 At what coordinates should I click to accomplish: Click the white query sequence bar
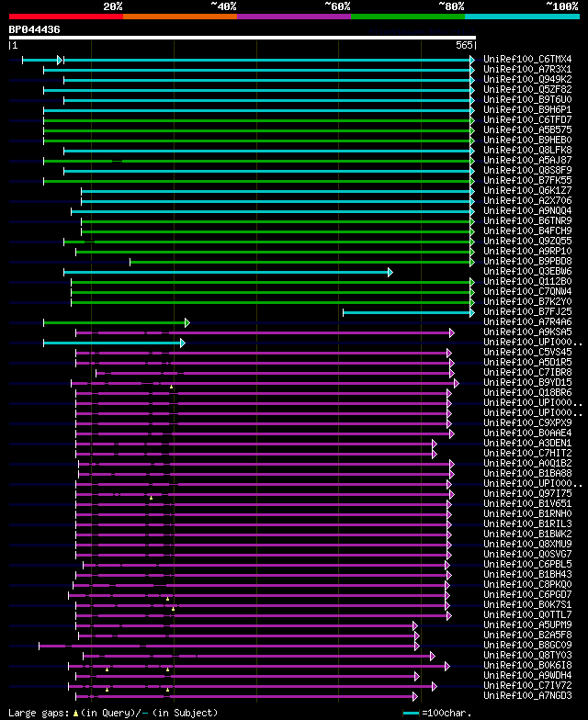[x=243, y=38]
